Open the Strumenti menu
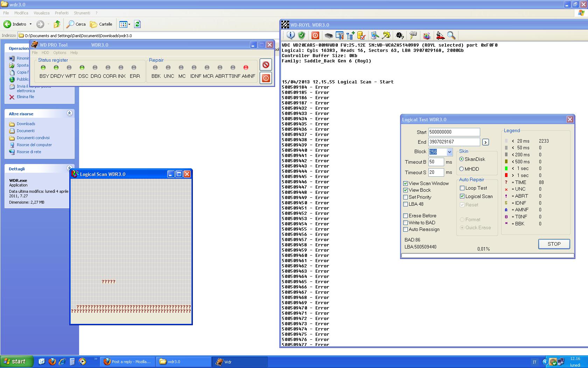 pyautogui.click(x=82, y=13)
